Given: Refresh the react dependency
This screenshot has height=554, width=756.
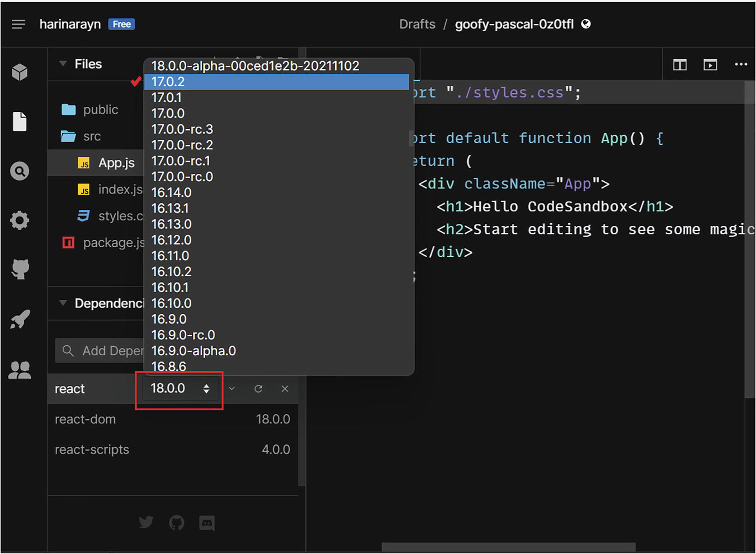Looking at the screenshot, I should (258, 389).
